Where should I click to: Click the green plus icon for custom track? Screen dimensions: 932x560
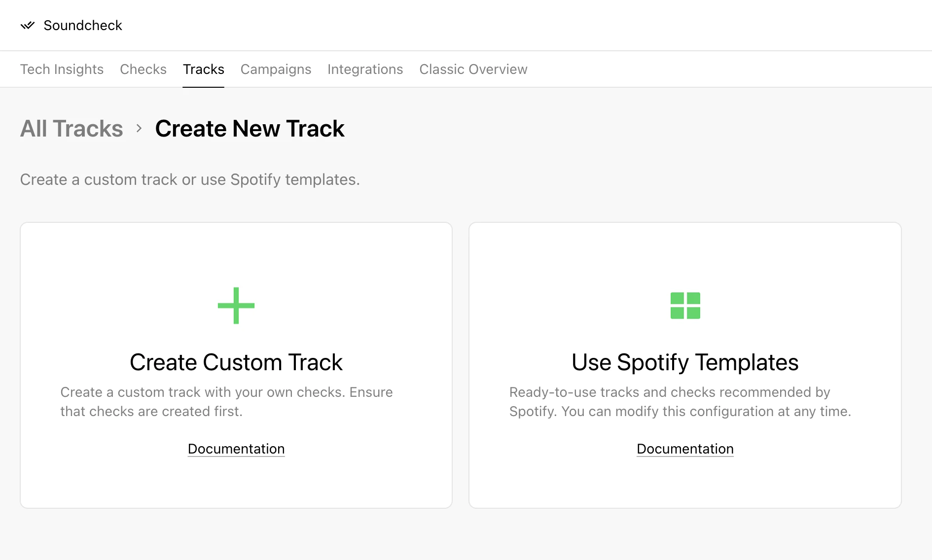pos(236,306)
